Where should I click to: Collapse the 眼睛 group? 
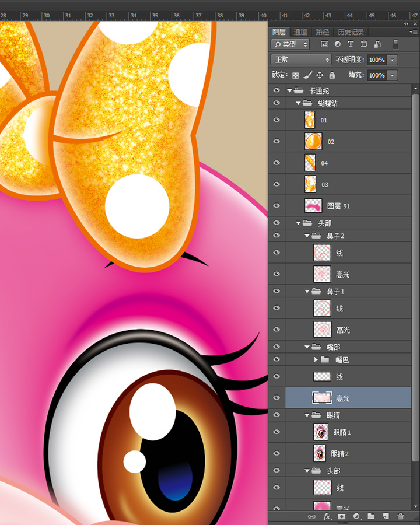coord(307,415)
